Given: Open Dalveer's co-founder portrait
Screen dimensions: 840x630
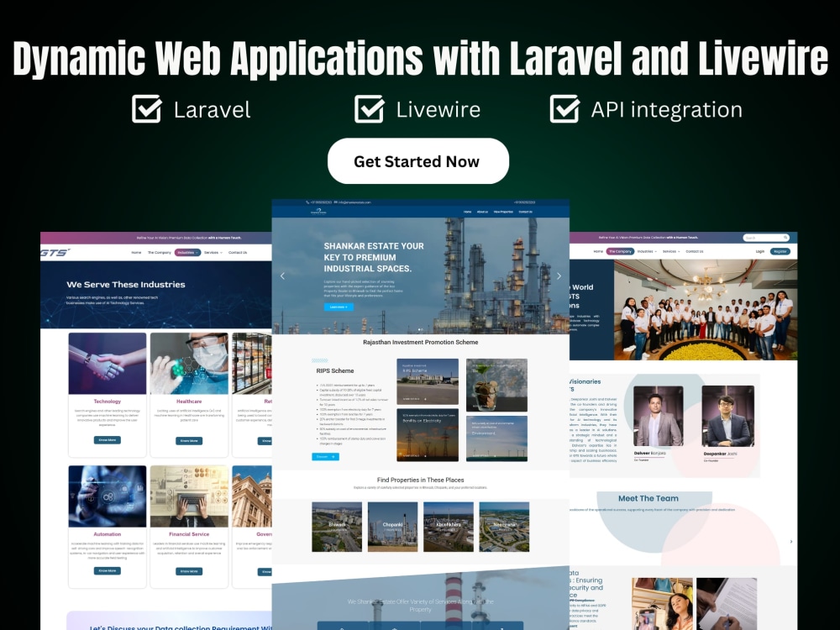Looking at the screenshot, I should [659, 417].
